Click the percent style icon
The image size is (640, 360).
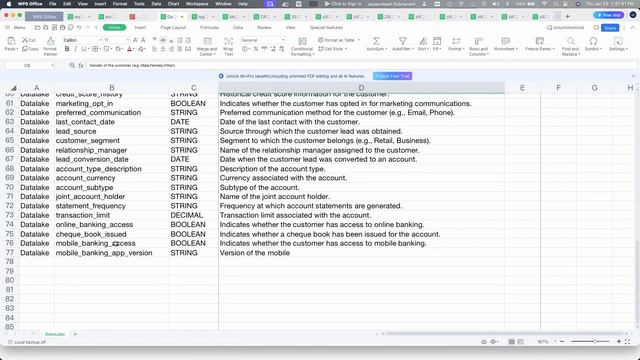256,49
